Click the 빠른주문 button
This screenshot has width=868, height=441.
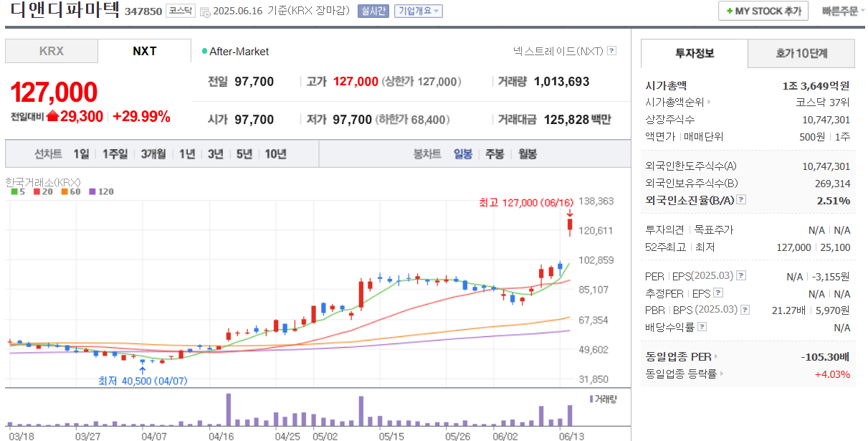(x=842, y=11)
